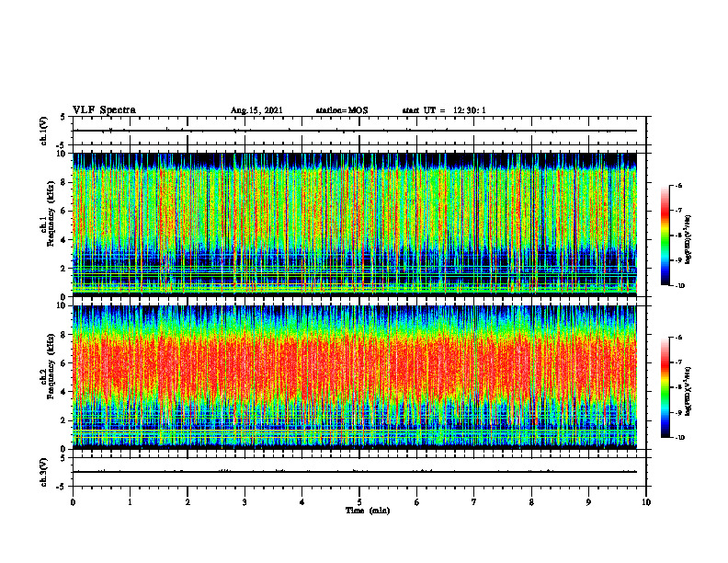Select the "Time (min)" axis label
This screenshot has width=728, height=563.
click(x=368, y=511)
